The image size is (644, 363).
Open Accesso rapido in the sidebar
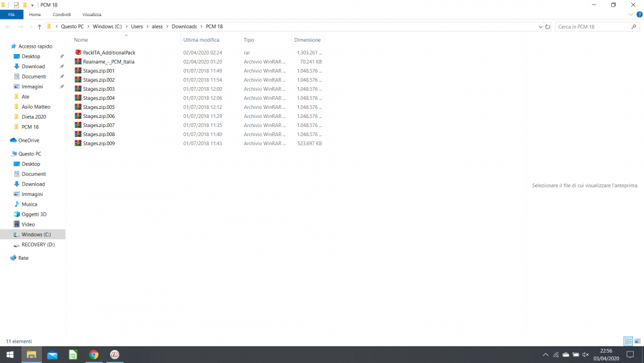[x=35, y=46]
